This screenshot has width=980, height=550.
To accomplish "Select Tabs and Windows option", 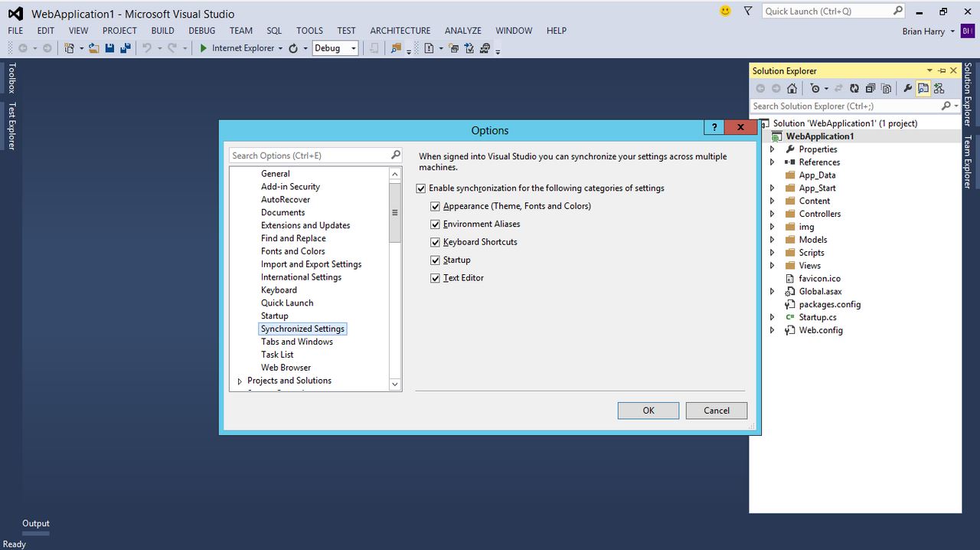I will pyautogui.click(x=297, y=342).
